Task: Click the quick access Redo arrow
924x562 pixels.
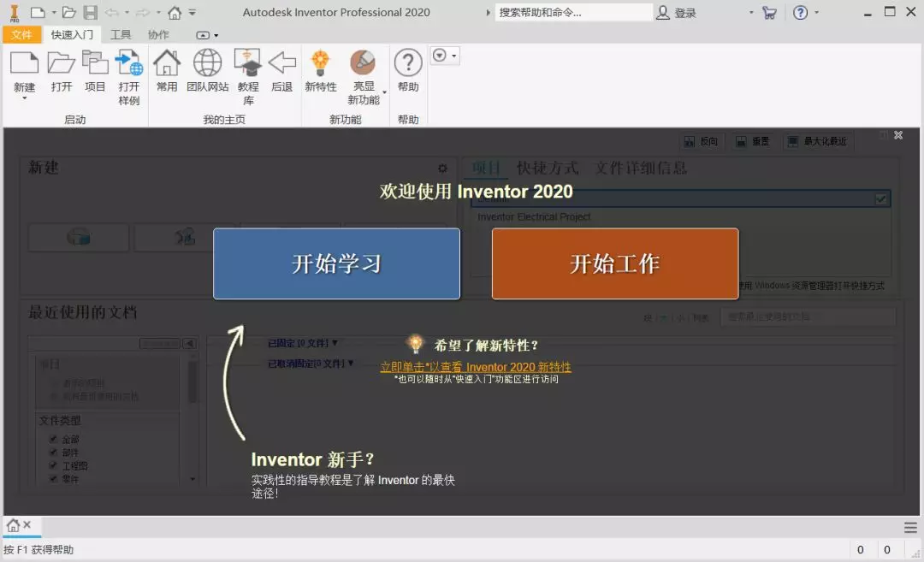Action: pos(143,12)
